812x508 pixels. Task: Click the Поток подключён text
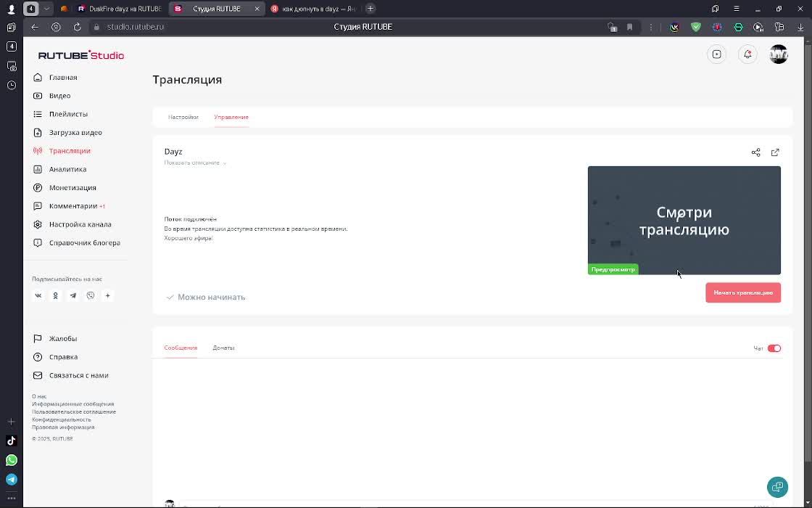pos(190,219)
